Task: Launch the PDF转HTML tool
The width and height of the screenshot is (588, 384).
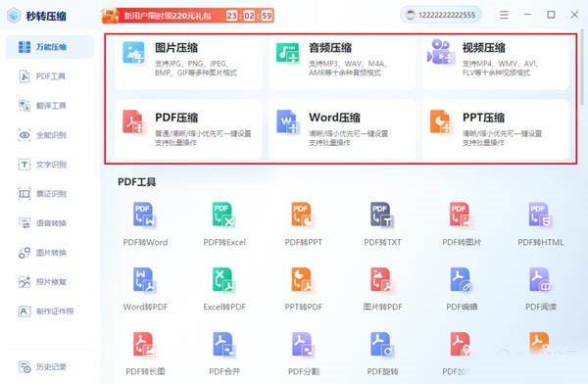Action: point(540,224)
